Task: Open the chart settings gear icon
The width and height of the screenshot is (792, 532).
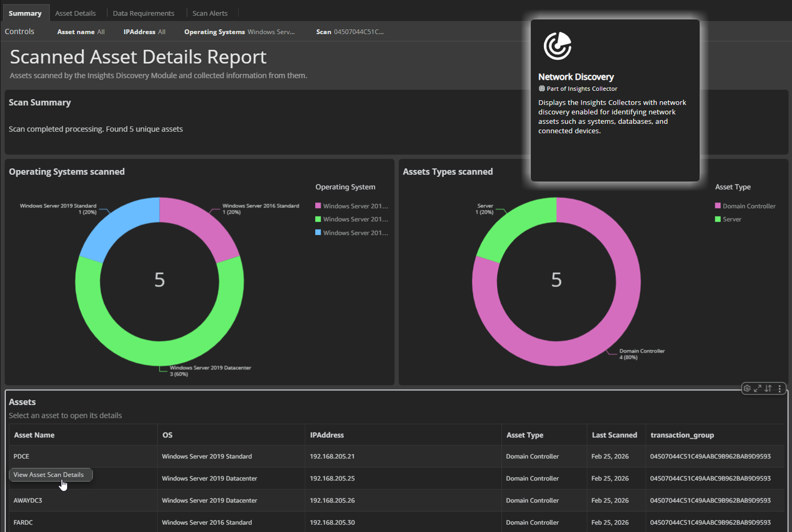Action: (747, 388)
